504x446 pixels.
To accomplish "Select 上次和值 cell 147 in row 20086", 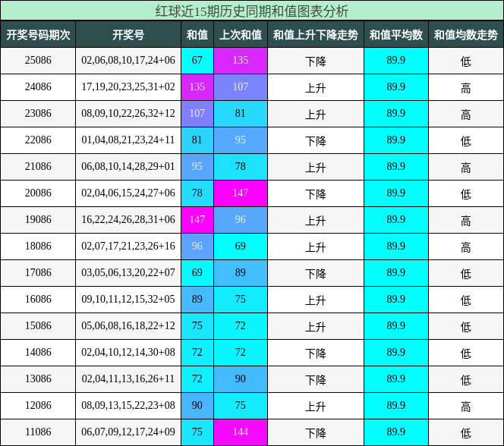I will (241, 193).
